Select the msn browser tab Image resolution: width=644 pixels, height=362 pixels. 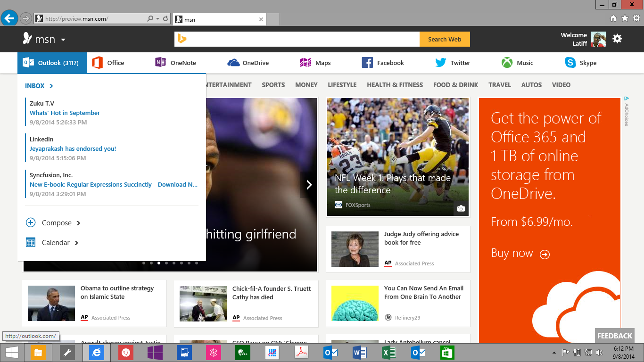(219, 19)
